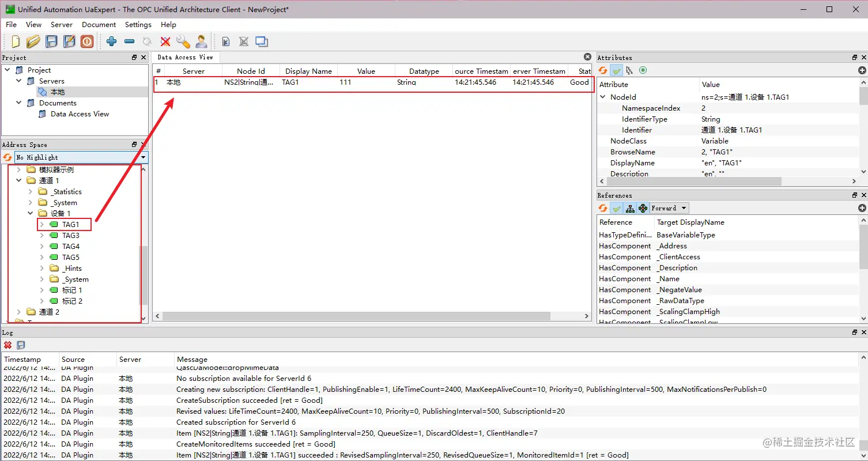Select the 标记 1 node in Address Space
Image resolution: width=868 pixels, height=461 pixels.
coord(72,290)
